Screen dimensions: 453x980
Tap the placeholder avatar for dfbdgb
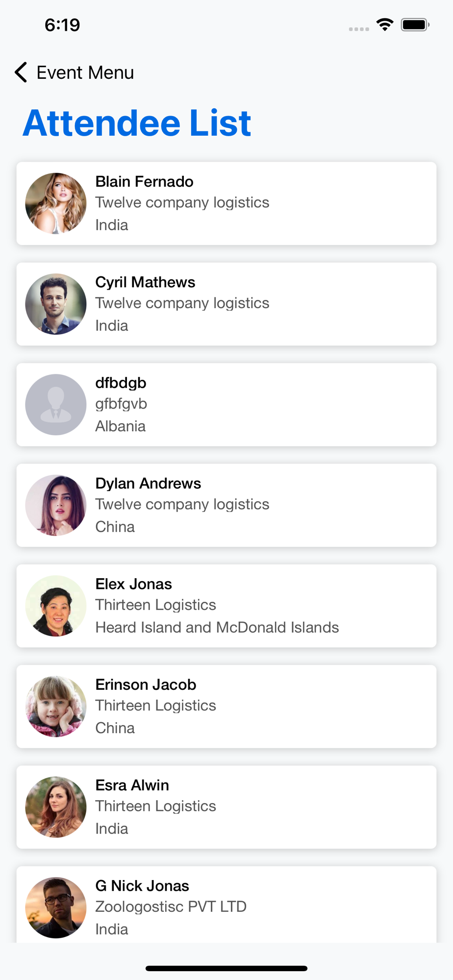[x=56, y=405]
